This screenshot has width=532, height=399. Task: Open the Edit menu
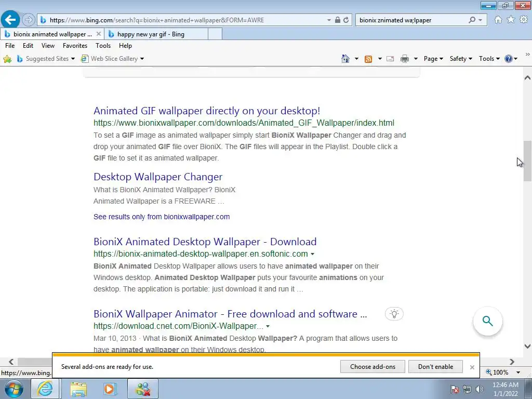click(x=28, y=46)
